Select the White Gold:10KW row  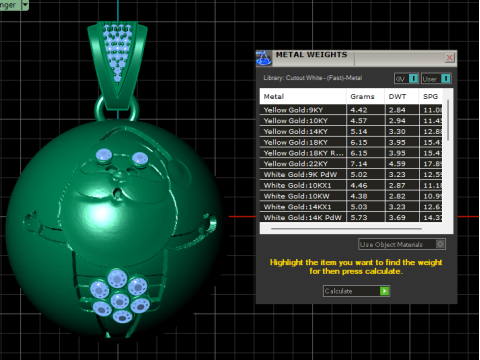(351, 196)
